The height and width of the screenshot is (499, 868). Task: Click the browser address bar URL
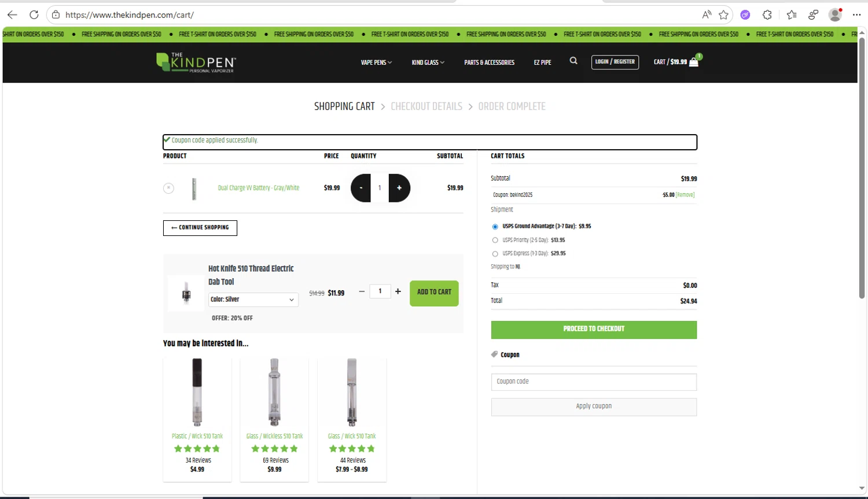click(130, 15)
